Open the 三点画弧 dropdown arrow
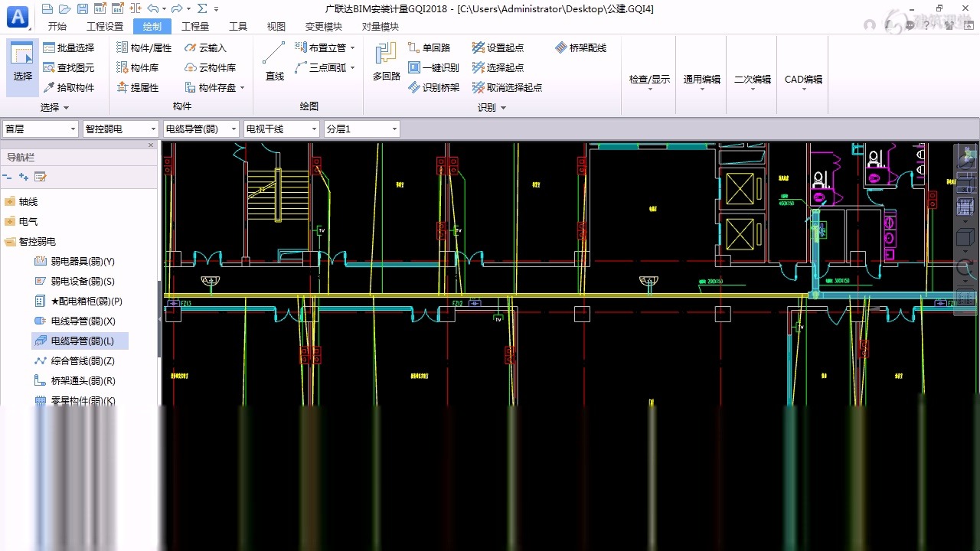The image size is (980, 551). click(353, 67)
